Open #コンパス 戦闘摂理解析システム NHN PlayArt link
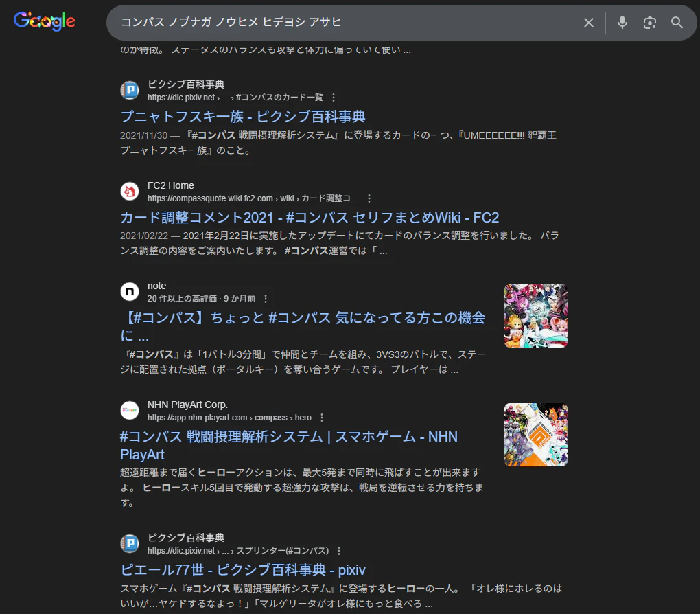This screenshot has width=700, height=614. click(289, 446)
